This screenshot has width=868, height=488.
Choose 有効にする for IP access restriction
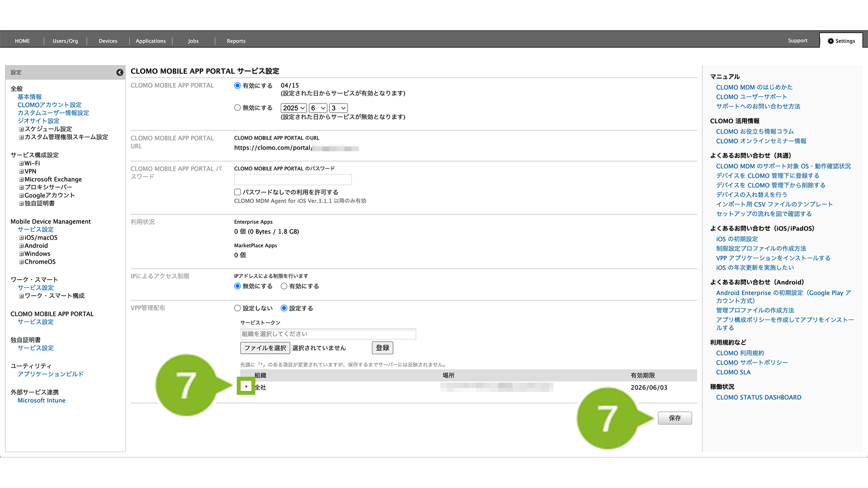coord(284,286)
